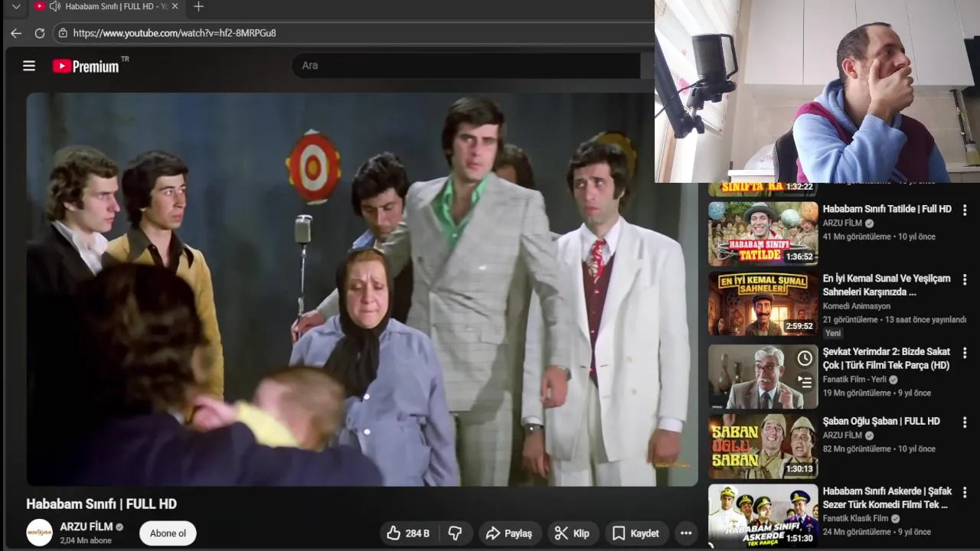Screen dimensions: 980x551
Task: Open the partially visible 1:32:22 thumbnail
Action: 763,189
